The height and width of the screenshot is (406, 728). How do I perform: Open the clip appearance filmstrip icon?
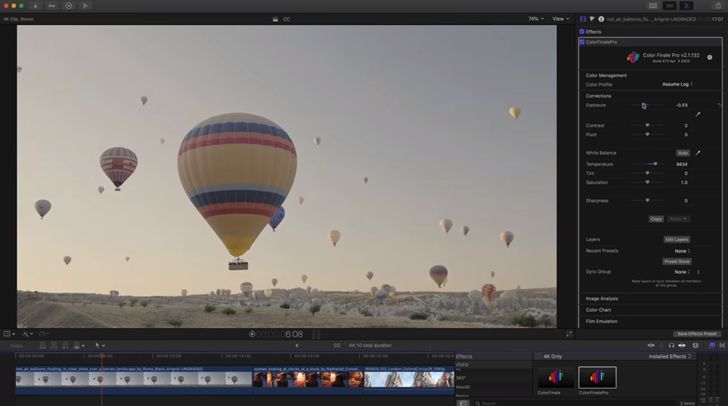(696, 346)
